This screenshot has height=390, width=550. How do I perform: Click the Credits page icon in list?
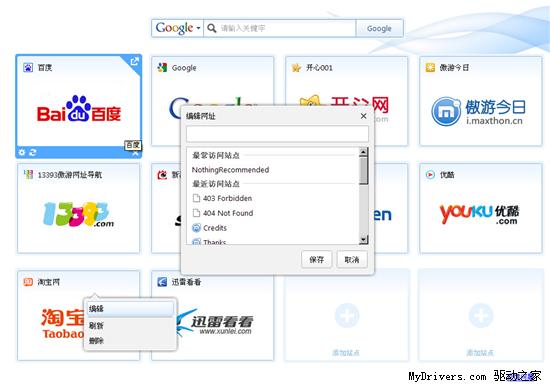coord(196,228)
